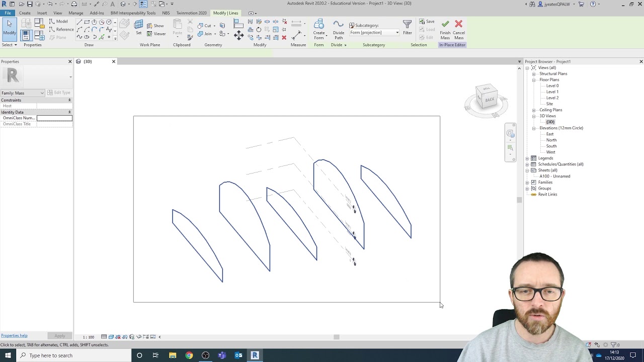Select Level 1 floor plan
This screenshot has width=644, height=362.
coord(552,92)
